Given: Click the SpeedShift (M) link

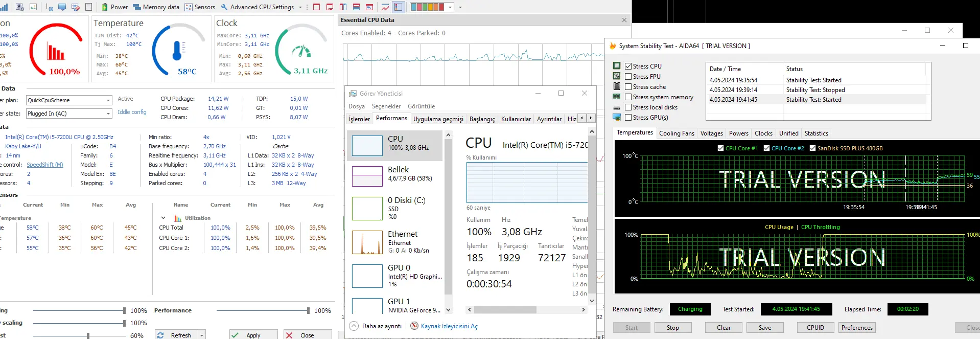Looking at the screenshot, I should click(x=45, y=165).
